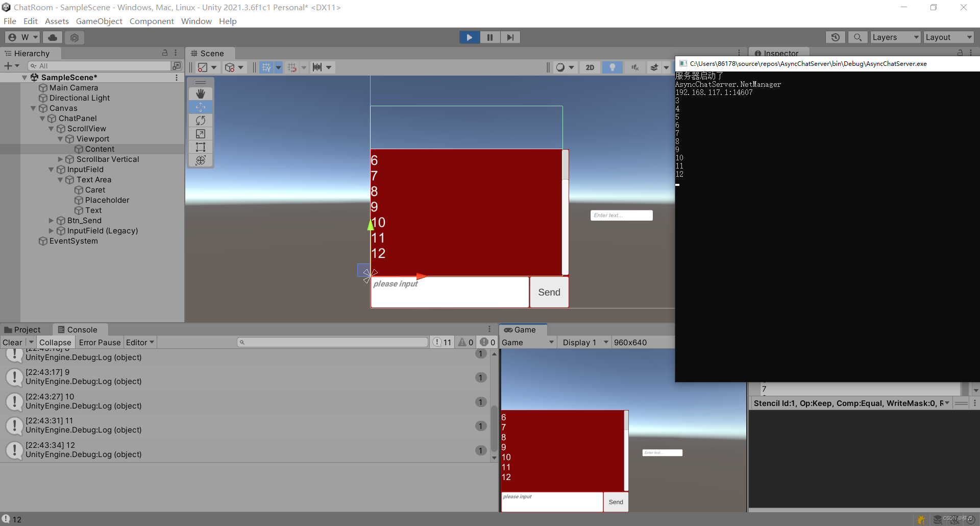
Task: Toggle scene lighting
Action: [x=612, y=67]
